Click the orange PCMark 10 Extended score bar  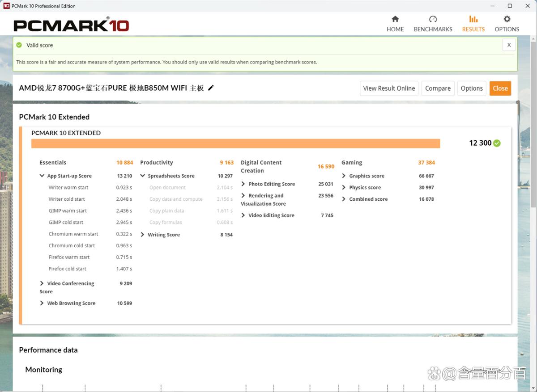point(235,143)
